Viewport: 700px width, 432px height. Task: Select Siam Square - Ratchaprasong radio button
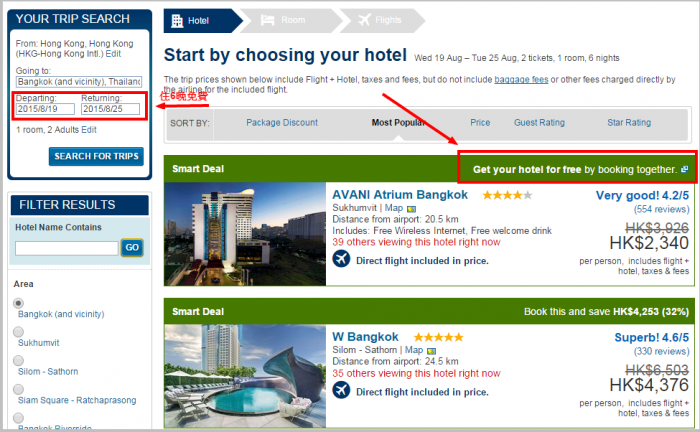pos(18,389)
